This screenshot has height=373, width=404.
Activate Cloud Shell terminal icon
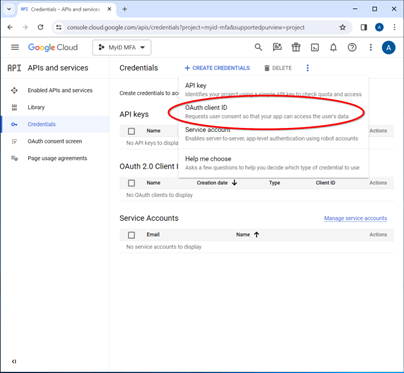click(315, 48)
